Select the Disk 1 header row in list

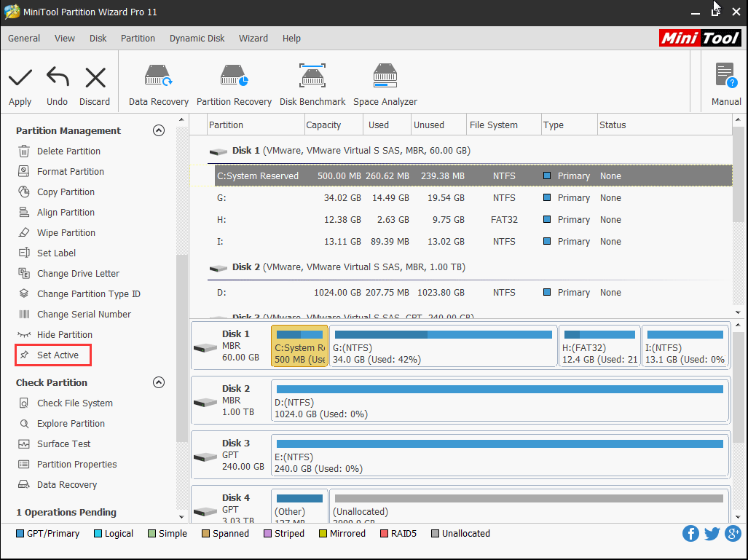(x=461, y=151)
